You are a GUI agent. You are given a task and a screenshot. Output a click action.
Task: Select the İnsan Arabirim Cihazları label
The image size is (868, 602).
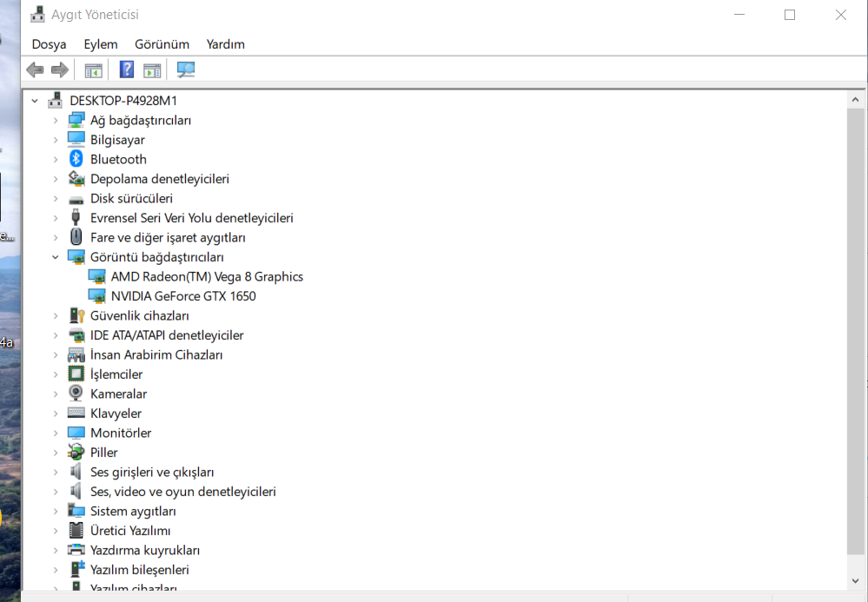click(156, 354)
